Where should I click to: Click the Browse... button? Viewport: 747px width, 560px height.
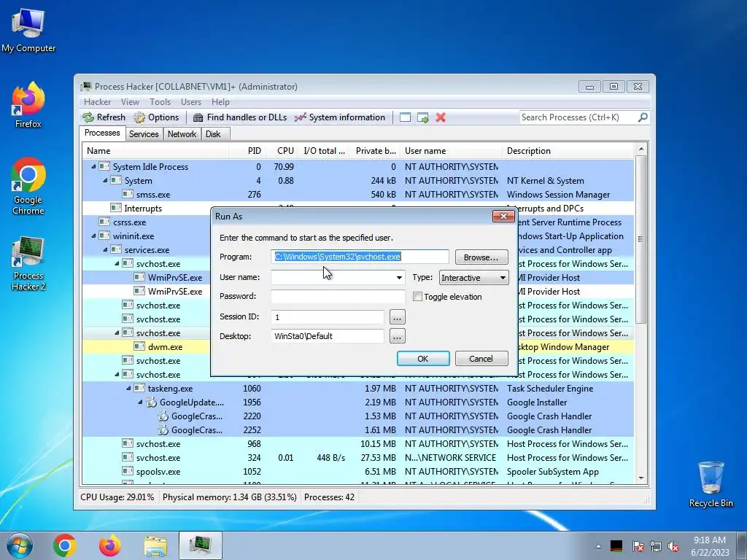(x=481, y=257)
